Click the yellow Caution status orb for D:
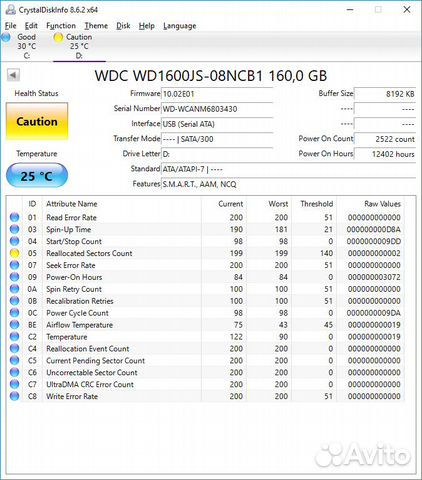The image size is (422, 480). coord(58,37)
